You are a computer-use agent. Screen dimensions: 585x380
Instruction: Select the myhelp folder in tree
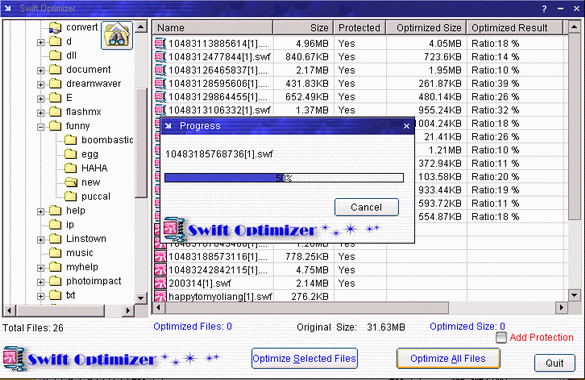coord(82,267)
